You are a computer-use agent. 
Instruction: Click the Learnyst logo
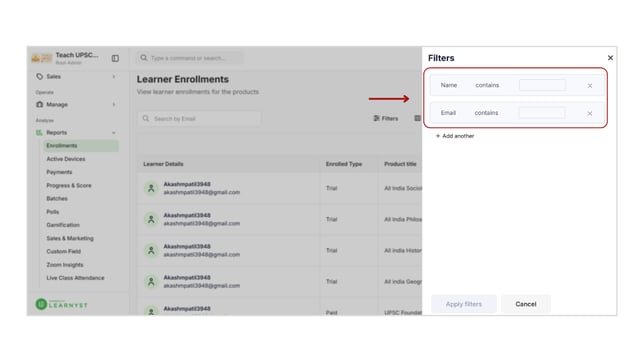point(62,304)
